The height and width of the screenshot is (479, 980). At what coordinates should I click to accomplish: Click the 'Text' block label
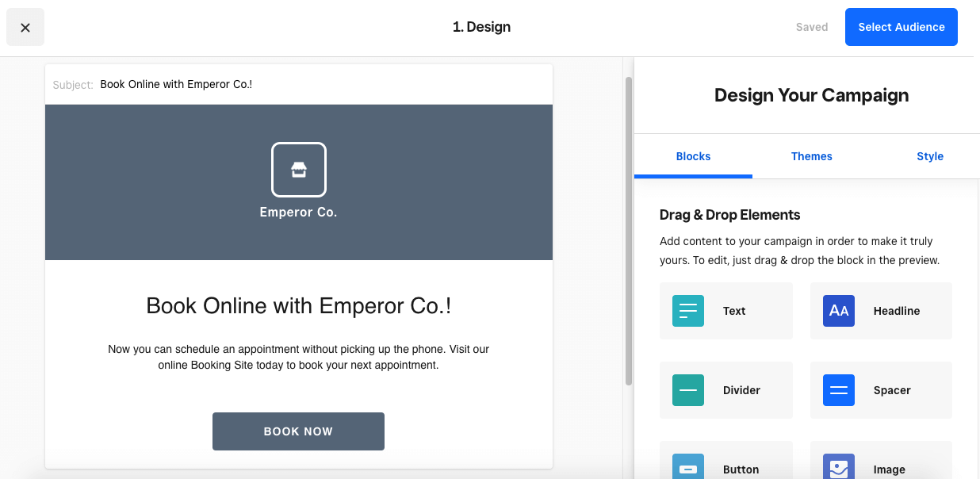pos(734,311)
